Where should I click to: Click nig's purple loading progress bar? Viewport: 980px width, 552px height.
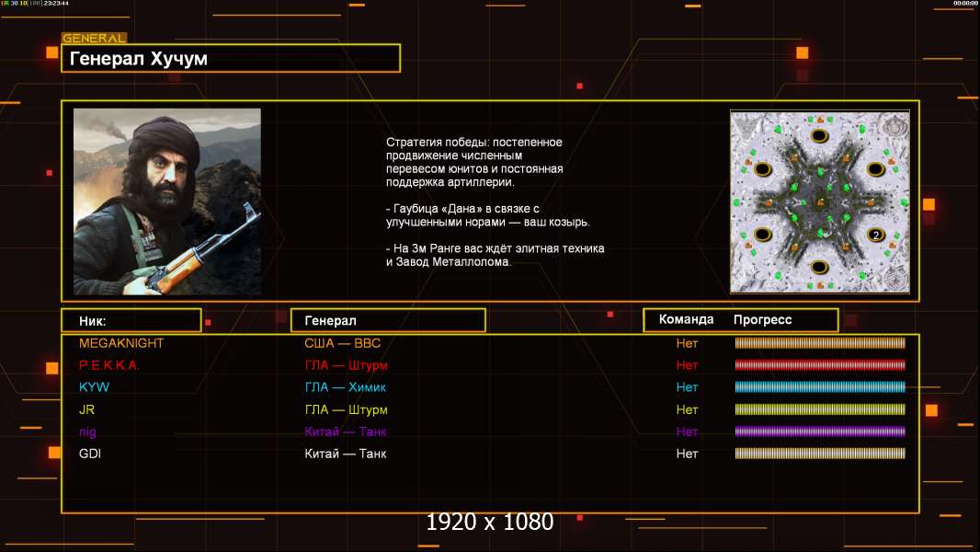tap(820, 431)
